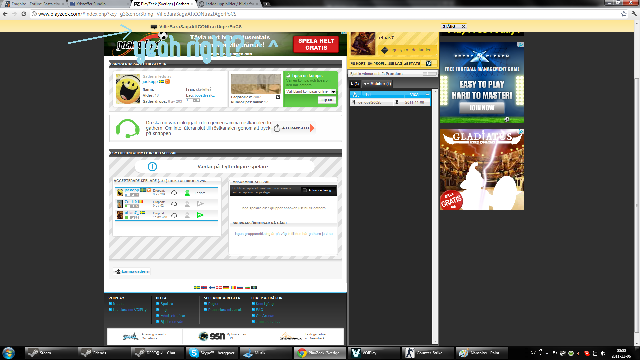Click the green flag icon in third lobby row
The image size is (640, 360).
pos(200,215)
